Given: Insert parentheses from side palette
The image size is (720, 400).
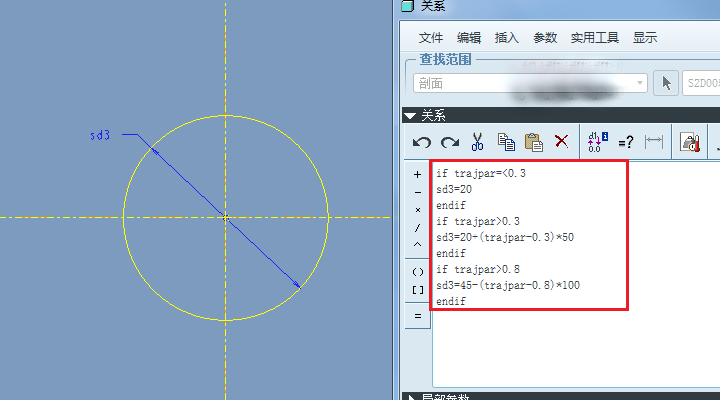Looking at the screenshot, I should point(417,271).
